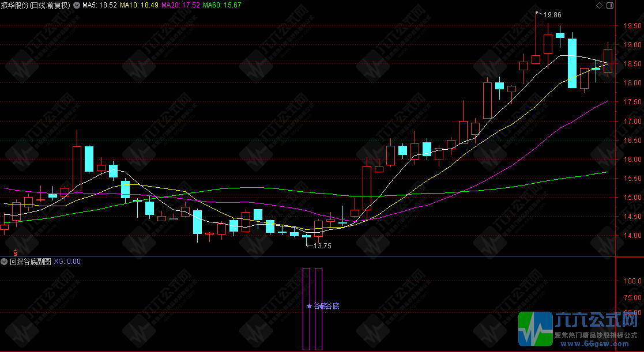644x352 pixels.
Task: Click the MA60: 15.67 label
Action: (222, 5)
